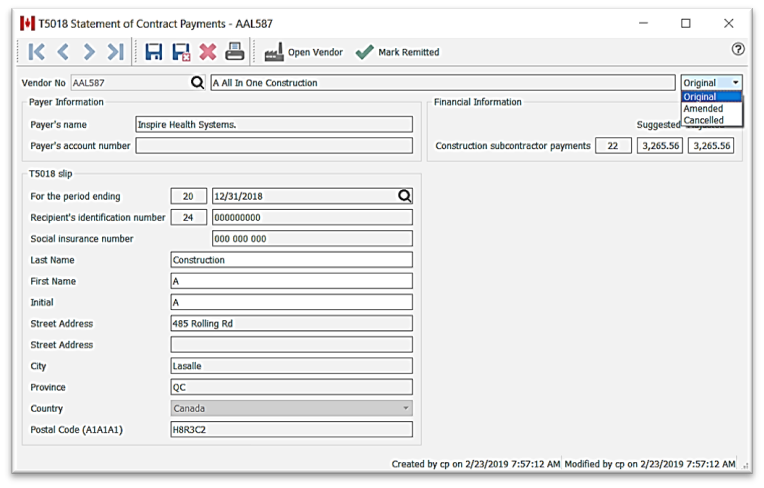764x488 pixels.
Task: Click the Social insurance number field
Action: point(312,239)
